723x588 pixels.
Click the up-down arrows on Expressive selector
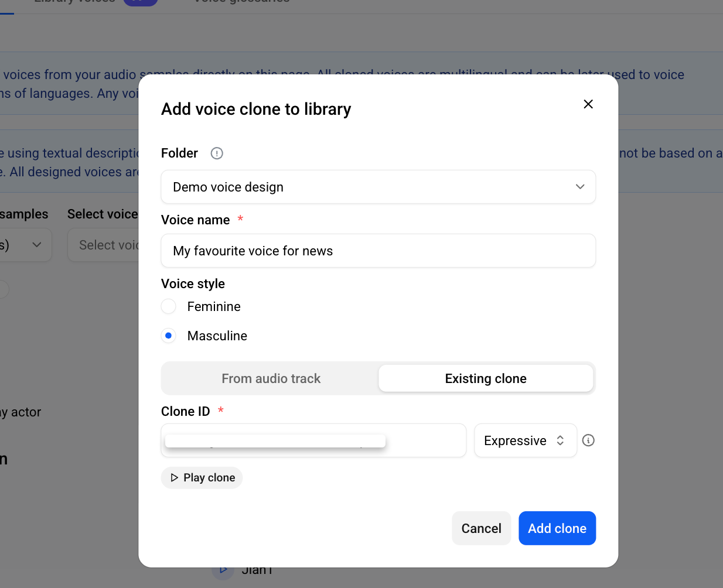(560, 440)
